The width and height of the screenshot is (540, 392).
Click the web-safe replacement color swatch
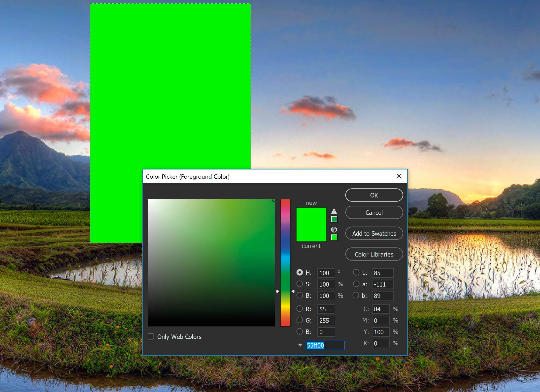[x=334, y=237]
